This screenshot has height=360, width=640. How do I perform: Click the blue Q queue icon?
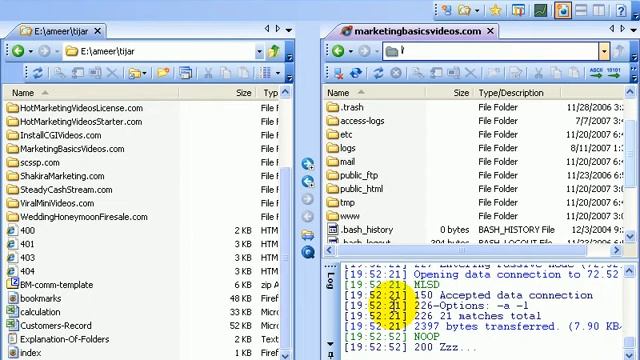(x=308, y=252)
